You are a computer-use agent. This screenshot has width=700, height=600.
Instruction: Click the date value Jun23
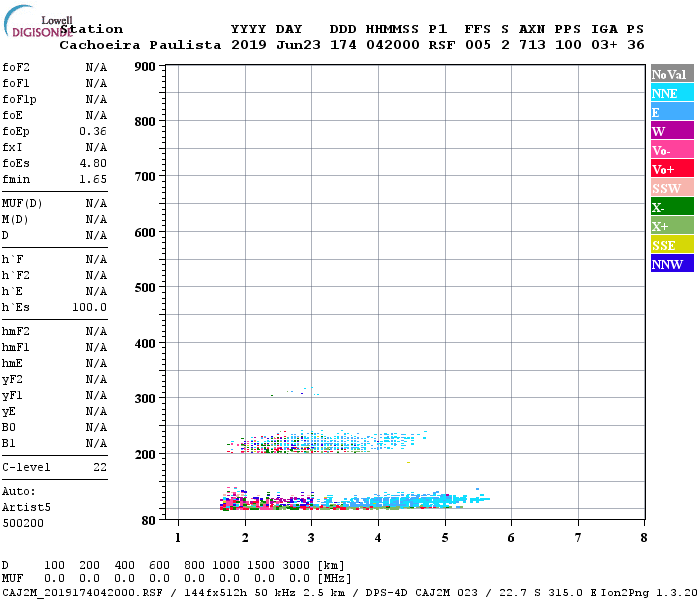(x=298, y=45)
